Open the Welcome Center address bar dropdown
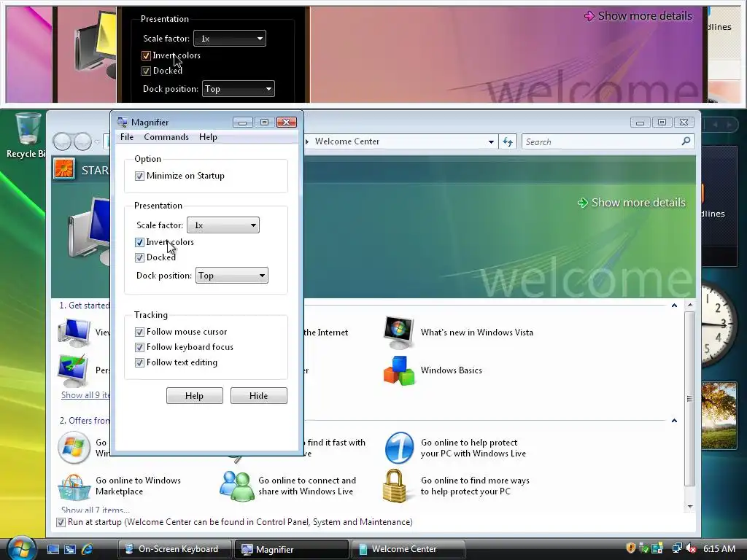 click(491, 142)
